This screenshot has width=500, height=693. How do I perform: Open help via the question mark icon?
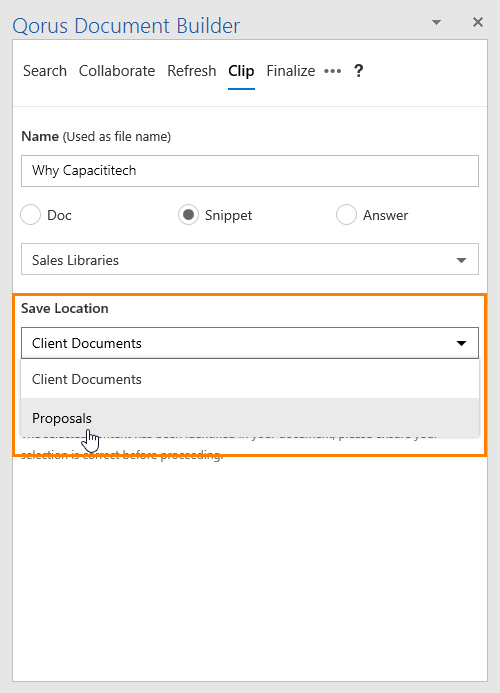[x=359, y=71]
